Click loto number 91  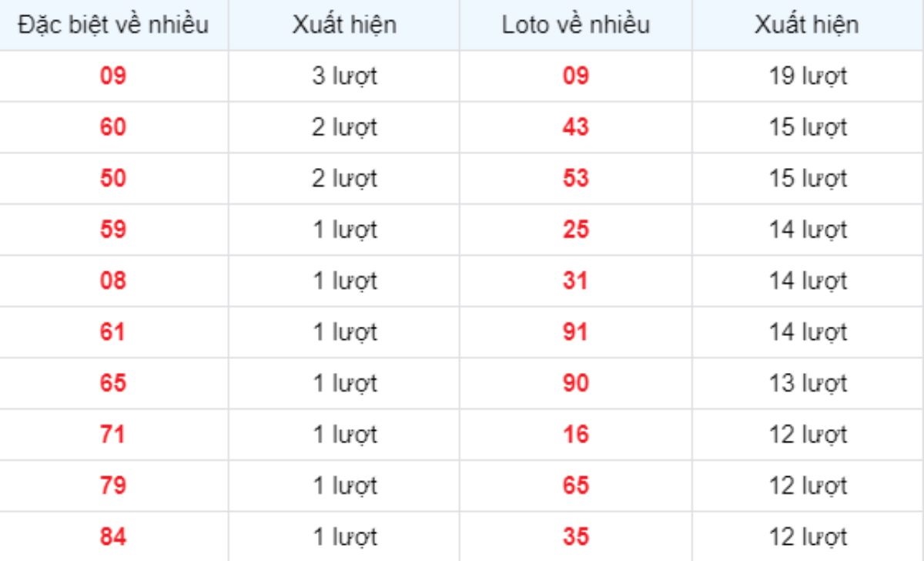pyautogui.click(x=575, y=332)
